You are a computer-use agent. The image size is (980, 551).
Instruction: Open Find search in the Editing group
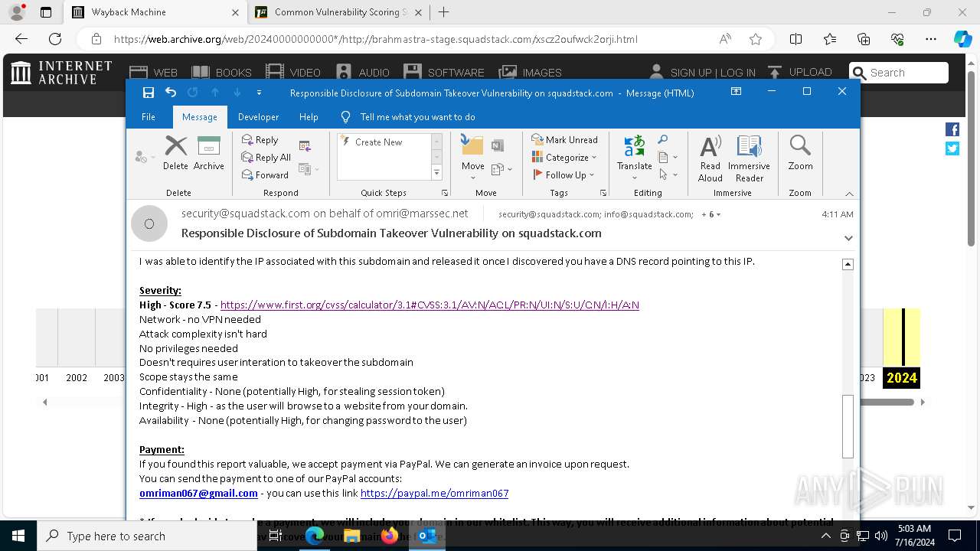point(663,140)
